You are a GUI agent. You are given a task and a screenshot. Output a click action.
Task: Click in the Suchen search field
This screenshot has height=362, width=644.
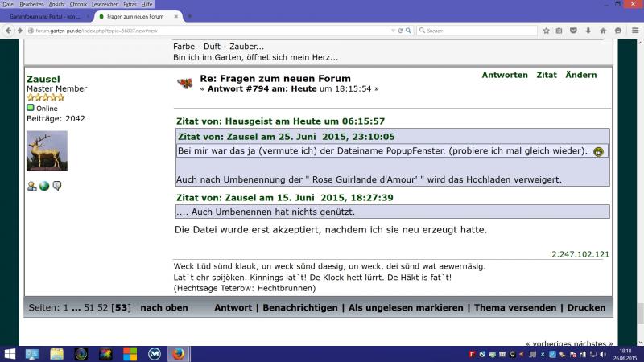click(x=475, y=31)
